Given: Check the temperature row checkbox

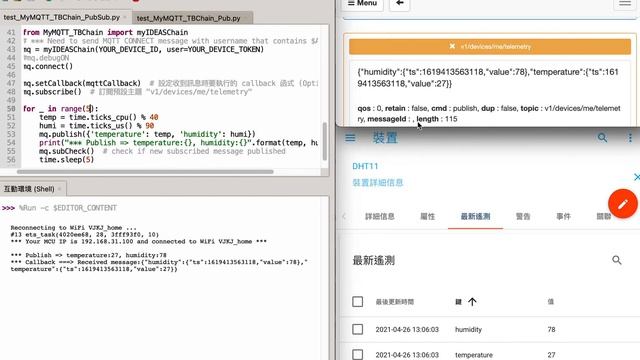Looking at the screenshot, I should pyautogui.click(x=358, y=355).
